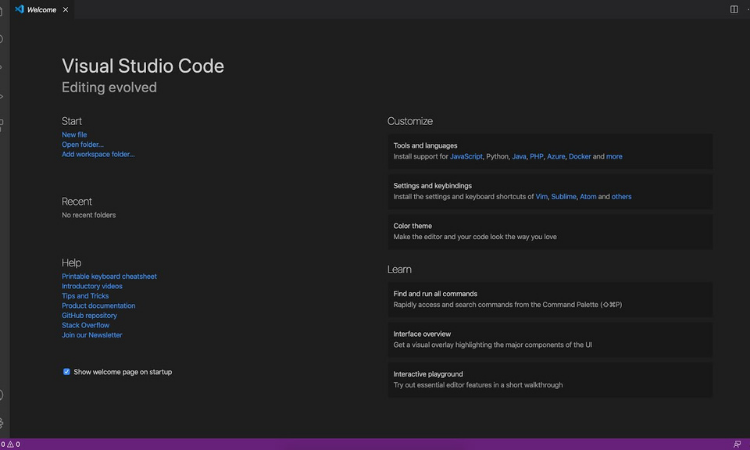Close the Welcome tab
This screenshot has height=450, width=750.
[x=66, y=10]
